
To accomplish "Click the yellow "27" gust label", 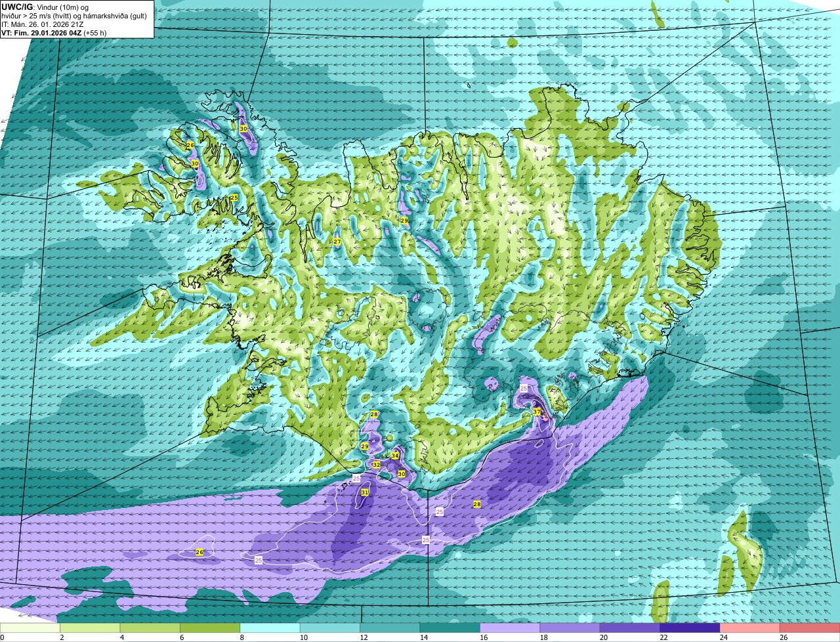I will [x=337, y=242].
